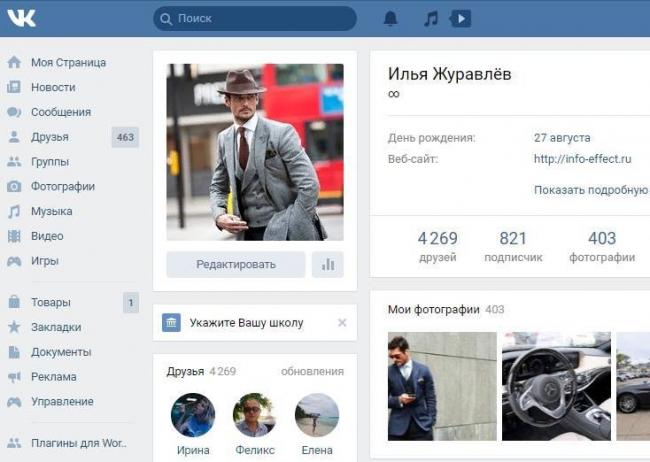Click the video player icon in header
The height and width of the screenshot is (462, 650).
tap(460, 18)
